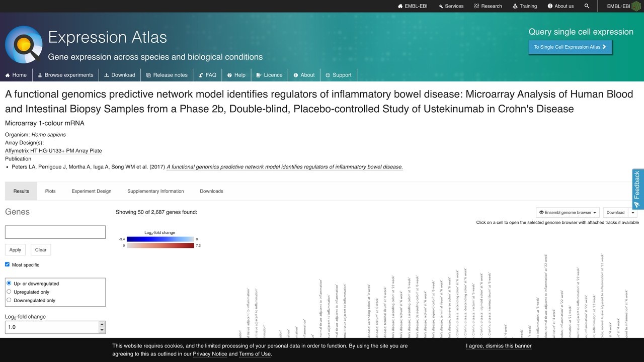Open Supplementary Information tab
The height and width of the screenshot is (362, 644).
click(155, 191)
